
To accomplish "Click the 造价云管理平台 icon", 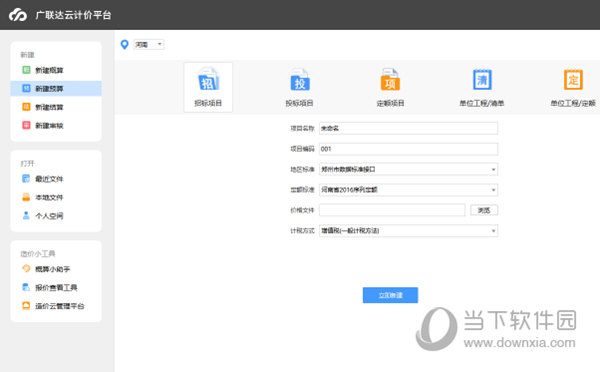I will pos(26,305).
